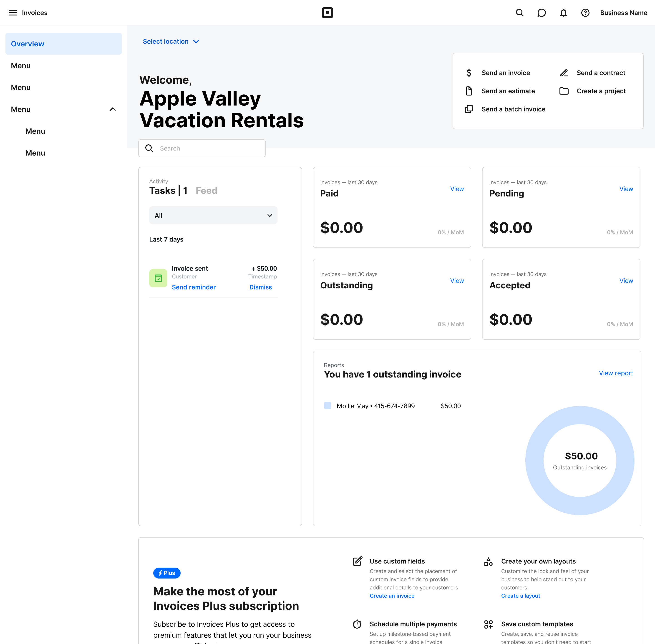Open the All tasks filter dropdown
Viewport: 655px width, 644px height.
[x=213, y=215]
